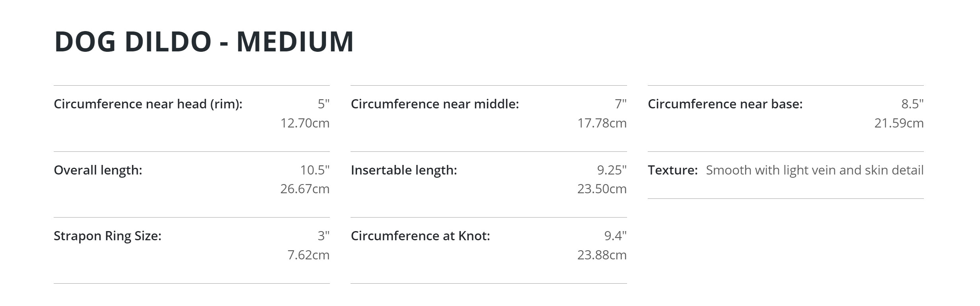Click the 'Circumference near middle:' label

435,104
